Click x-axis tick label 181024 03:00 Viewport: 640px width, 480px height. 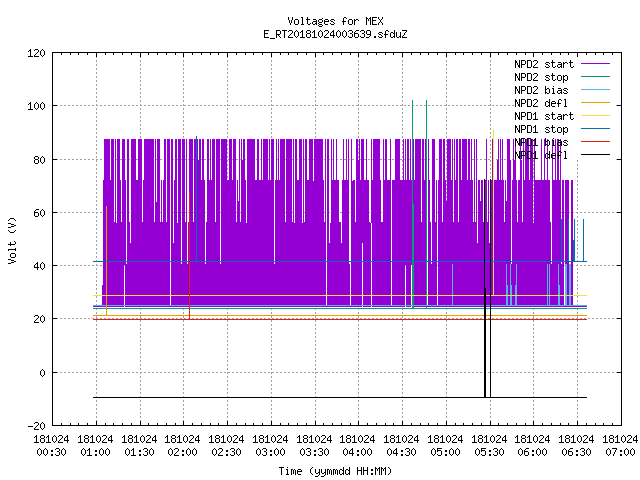click(271, 446)
